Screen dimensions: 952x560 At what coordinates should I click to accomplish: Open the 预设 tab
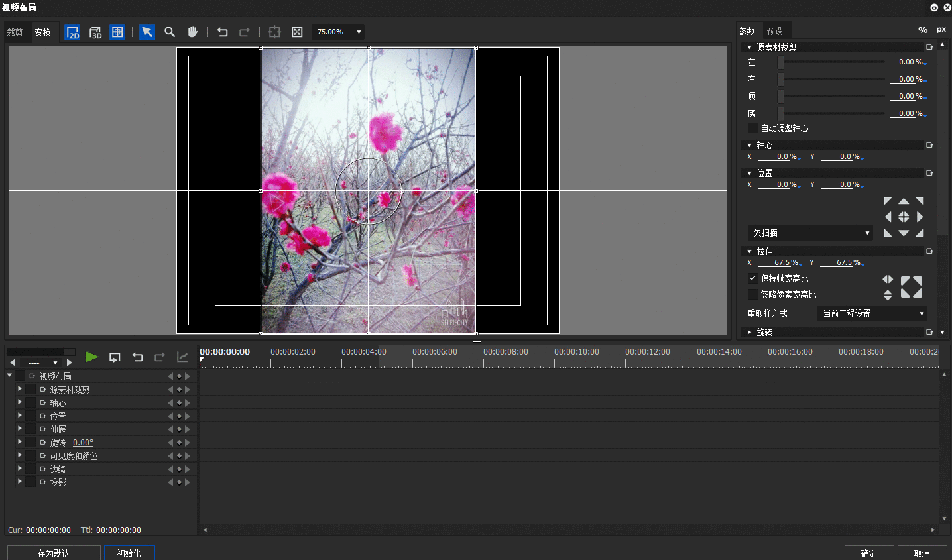click(774, 31)
